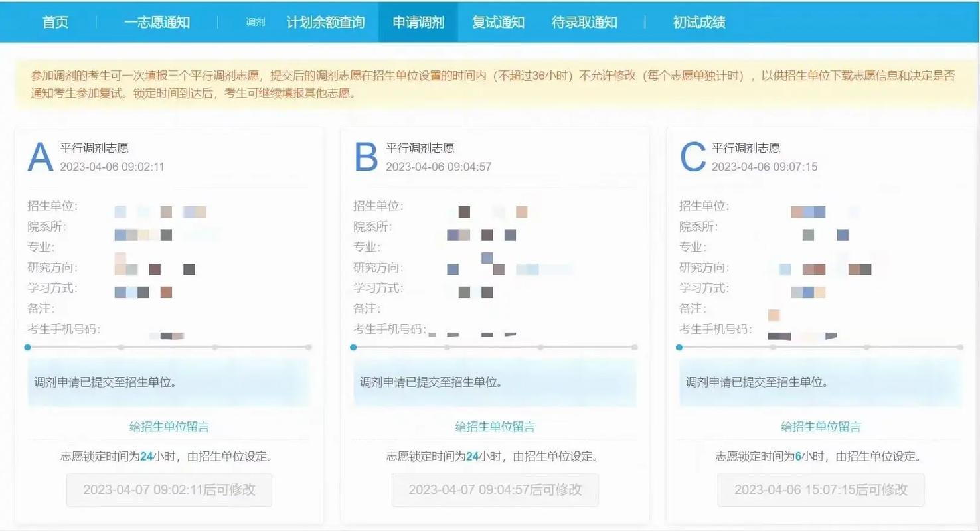
Task: Click the large letter B badge
Action: pyautogui.click(x=366, y=157)
